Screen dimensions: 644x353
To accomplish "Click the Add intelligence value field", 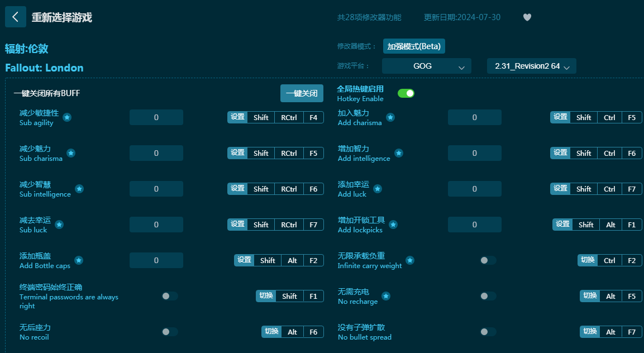I will pyautogui.click(x=475, y=153).
